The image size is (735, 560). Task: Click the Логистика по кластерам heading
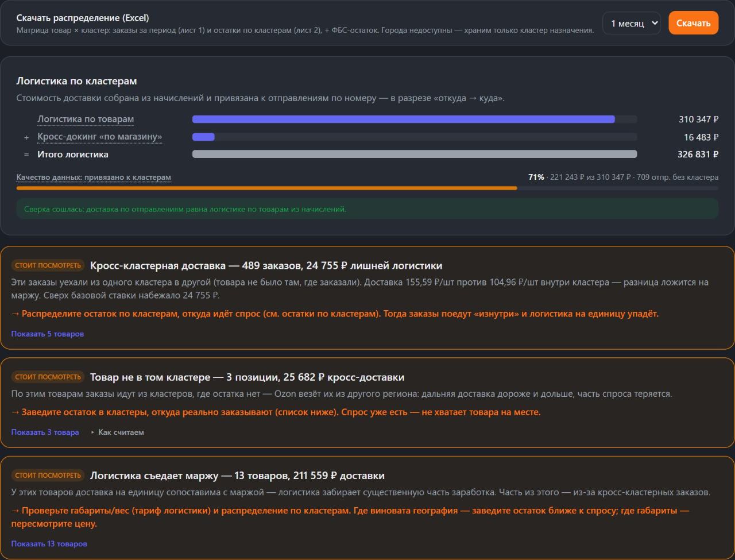(76, 81)
